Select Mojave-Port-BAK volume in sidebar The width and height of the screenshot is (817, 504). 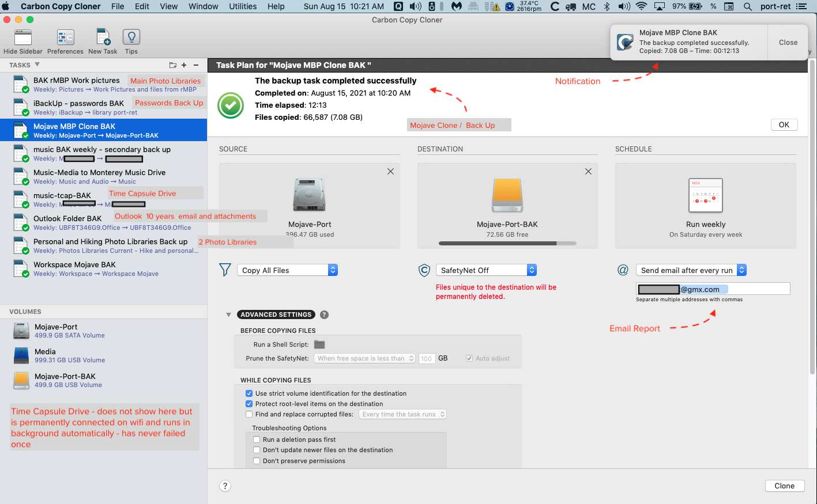coord(104,380)
